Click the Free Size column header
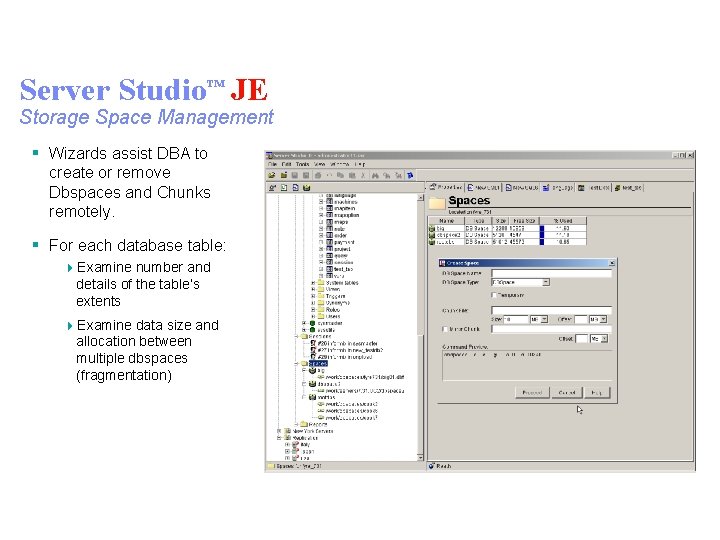This screenshot has width=720, height=540. click(523, 221)
